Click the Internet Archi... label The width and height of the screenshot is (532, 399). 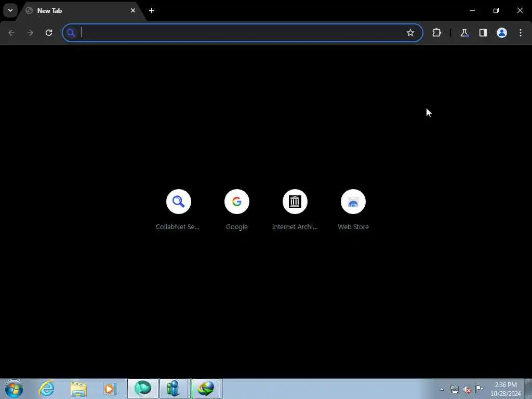coord(295,227)
